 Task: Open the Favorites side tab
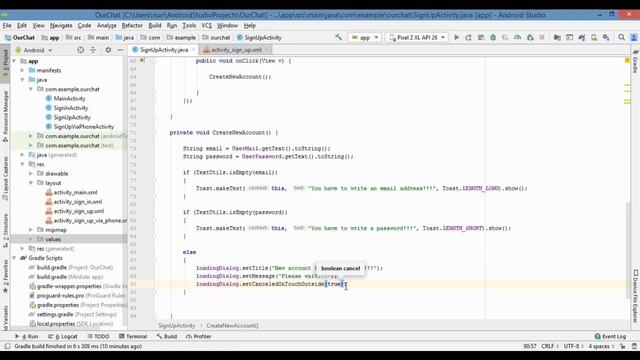pyautogui.click(x=5, y=276)
